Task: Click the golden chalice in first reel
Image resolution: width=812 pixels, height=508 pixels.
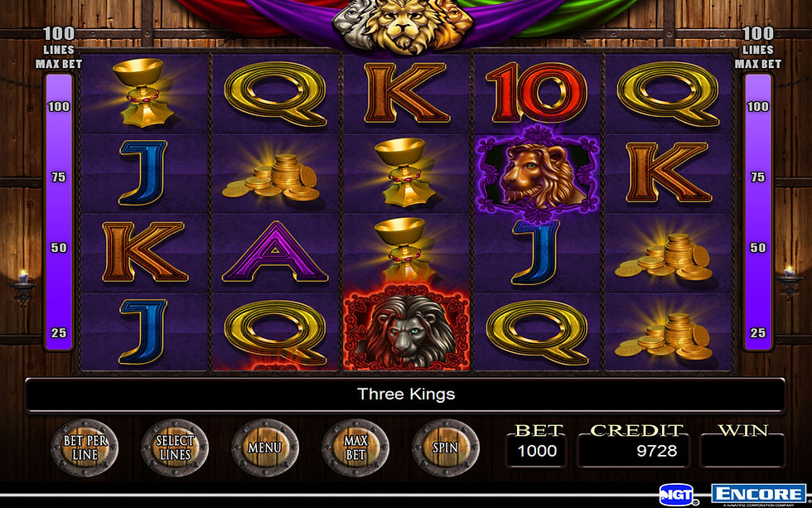Action: pyautogui.click(x=143, y=93)
